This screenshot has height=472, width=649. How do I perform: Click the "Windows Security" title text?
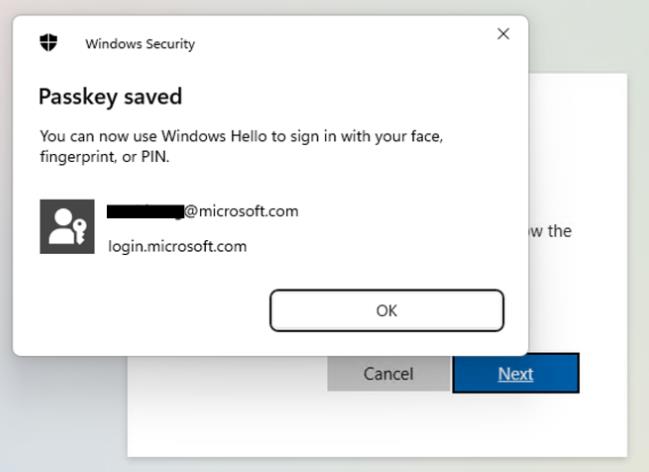tap(140, 44)
